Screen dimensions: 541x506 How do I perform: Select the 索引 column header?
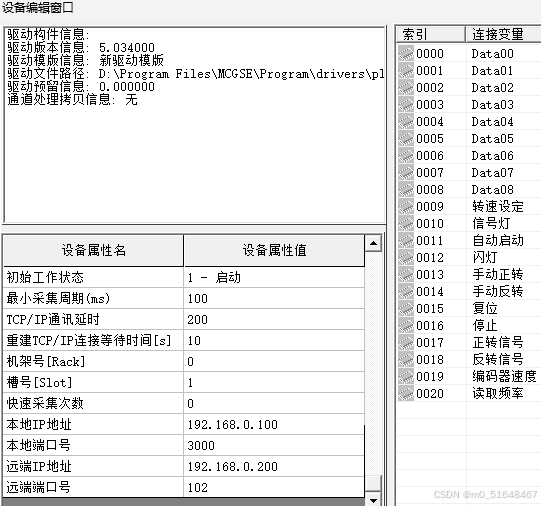[431, 34]
